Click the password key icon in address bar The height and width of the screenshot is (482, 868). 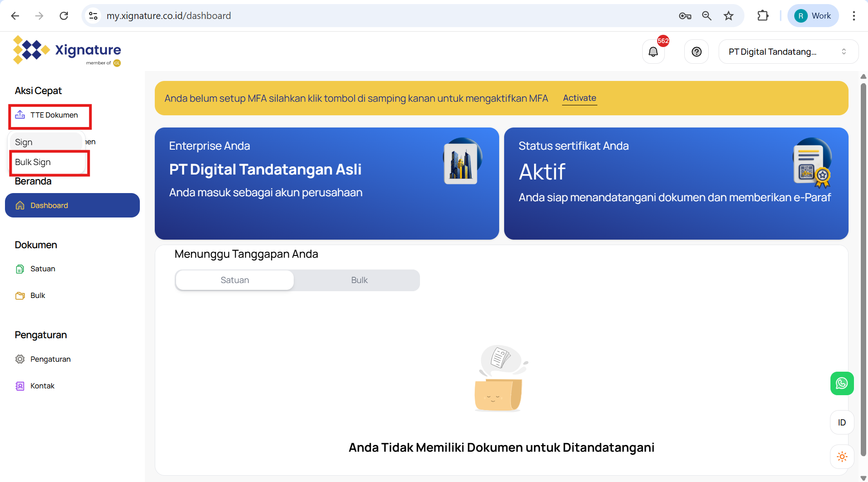click(x=685, y=16)
